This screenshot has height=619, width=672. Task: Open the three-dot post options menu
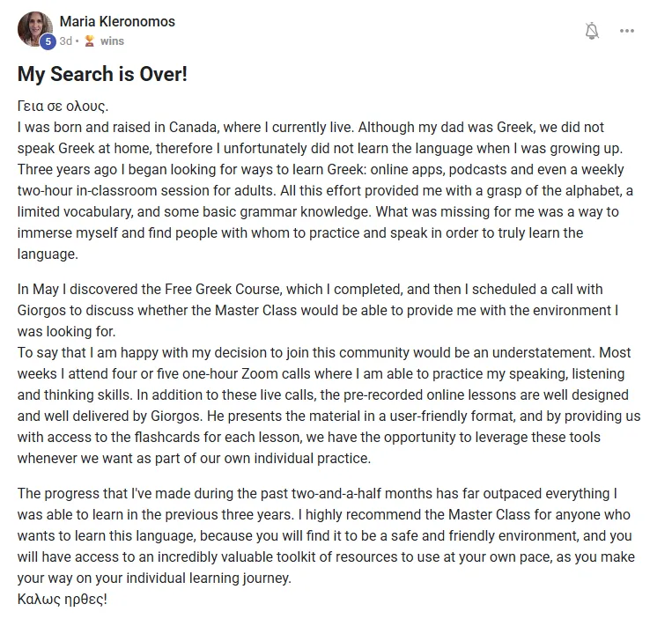[x=626, y=31]
